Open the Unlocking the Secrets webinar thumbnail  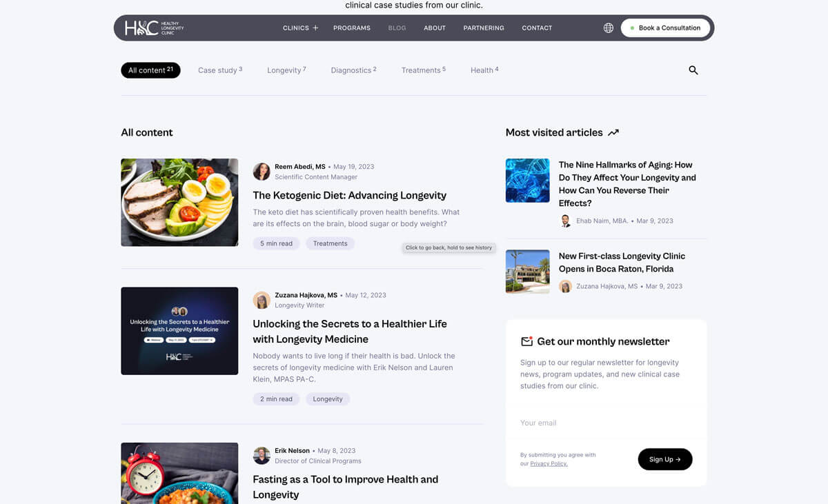pos(179,331)
